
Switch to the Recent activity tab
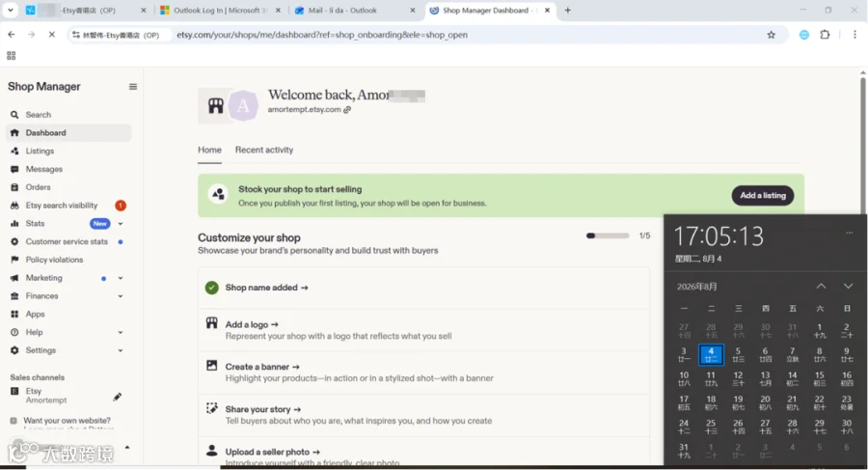point(264,151)
